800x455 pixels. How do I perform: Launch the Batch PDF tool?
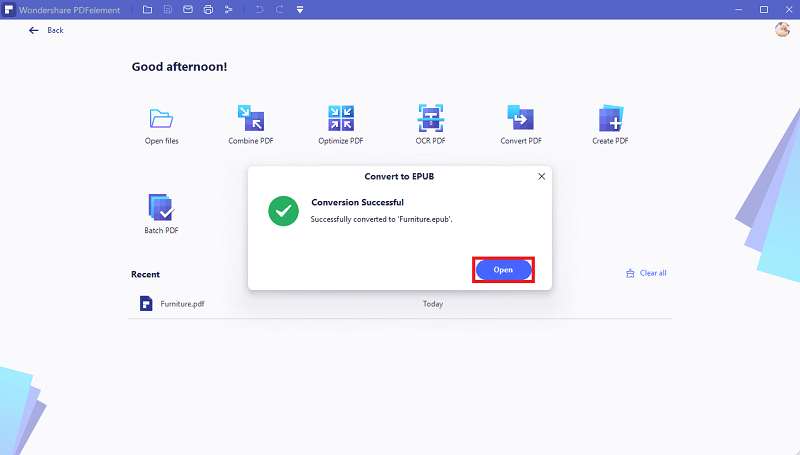tap(161, 207)
